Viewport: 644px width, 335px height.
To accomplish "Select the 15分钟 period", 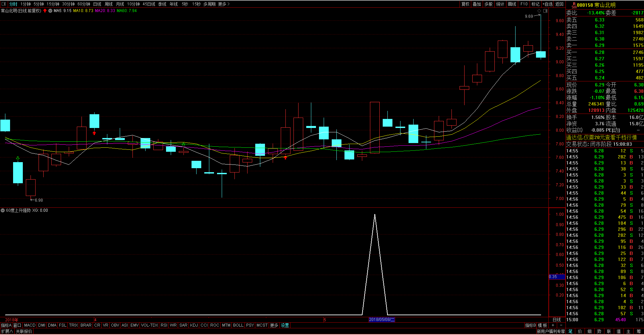I will pos(53,4).
